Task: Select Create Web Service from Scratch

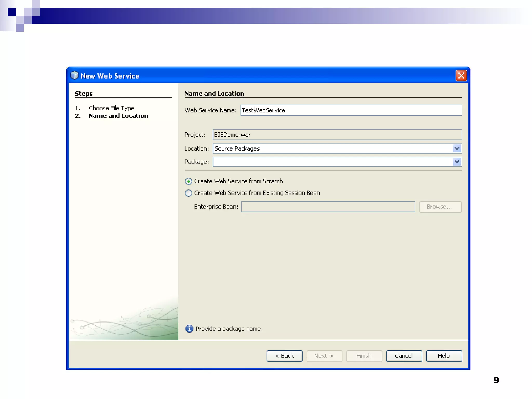Action: [x=189, y=181]
